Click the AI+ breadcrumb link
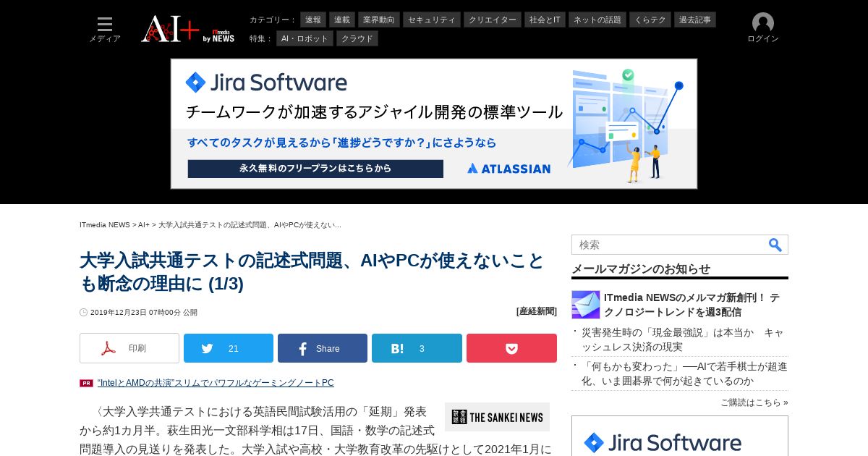The width and height of the screenshot is (868, 456). pyautogui.click(x=144, y=225)
